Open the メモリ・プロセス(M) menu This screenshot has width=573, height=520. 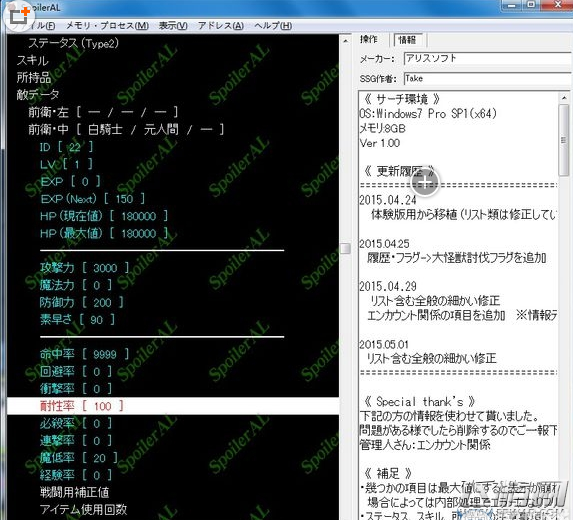[x=107, y=26]
